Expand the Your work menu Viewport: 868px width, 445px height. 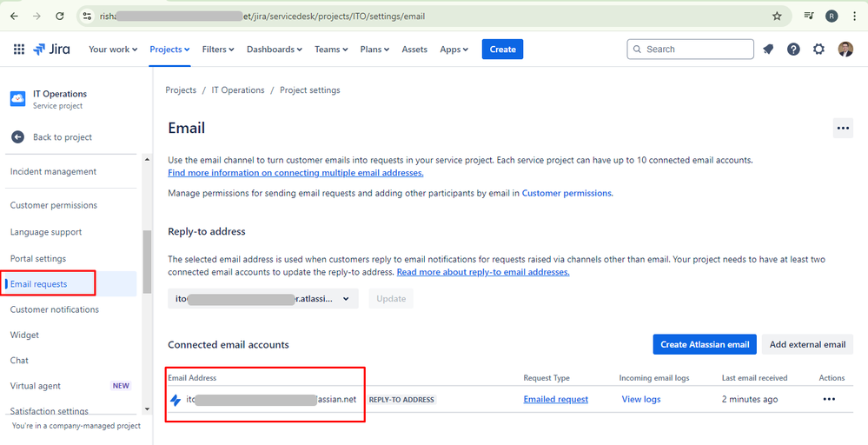pos(113,50)
